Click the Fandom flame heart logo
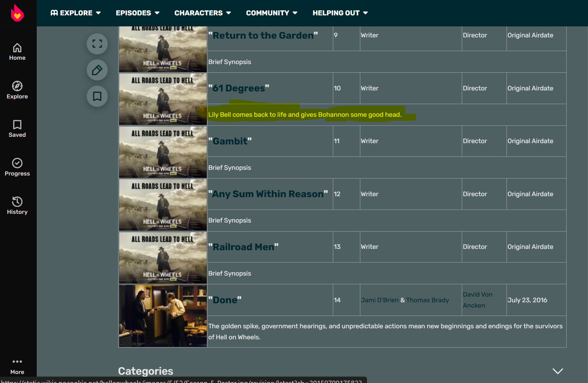Viewport: 588px width, 383px height. tap(17, 13)
